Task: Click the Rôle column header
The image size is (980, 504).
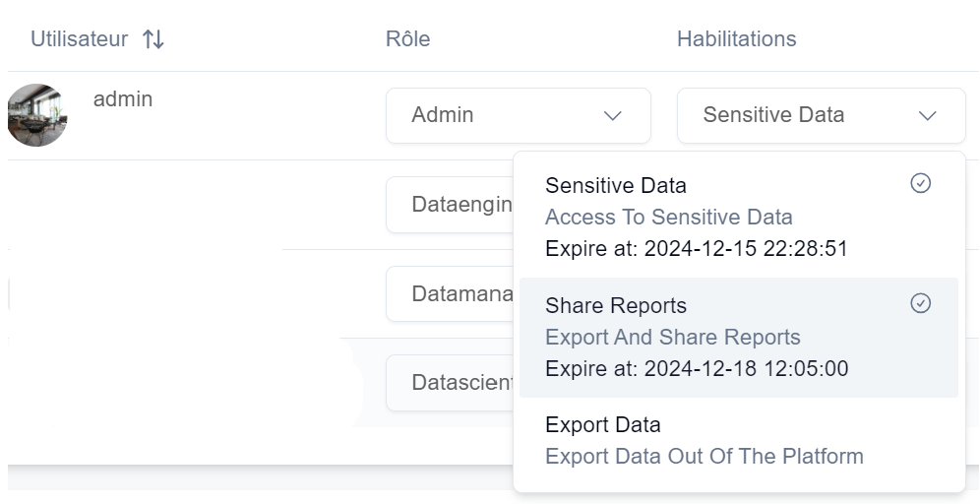Action: [407, 39]
